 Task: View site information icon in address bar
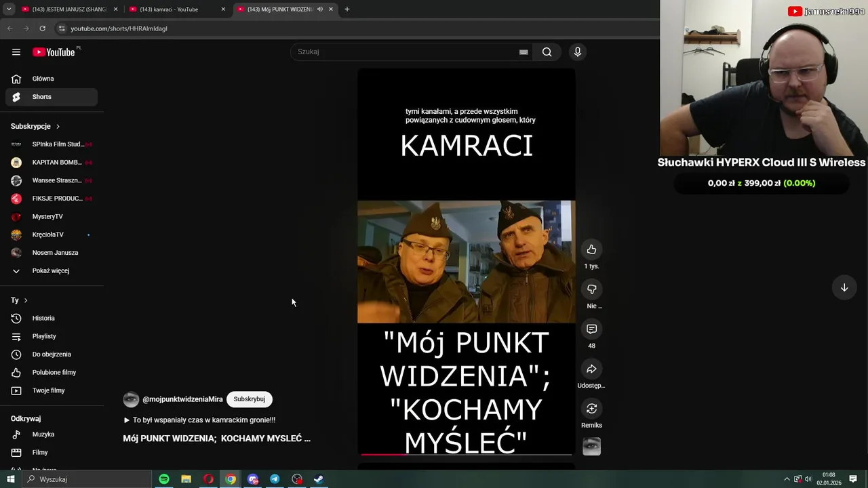[62, 28]
